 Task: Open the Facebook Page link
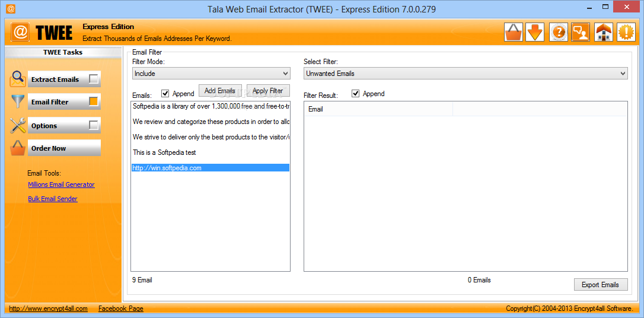pyautogui.click(x=121, y=309)
